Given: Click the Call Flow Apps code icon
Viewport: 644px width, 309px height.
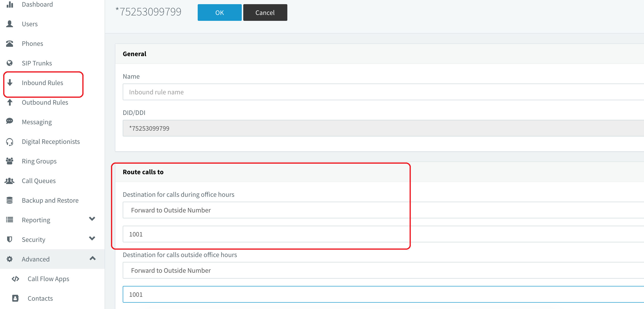Looking at the screenshot, I should pyautogui.click(x=15, y=279).
